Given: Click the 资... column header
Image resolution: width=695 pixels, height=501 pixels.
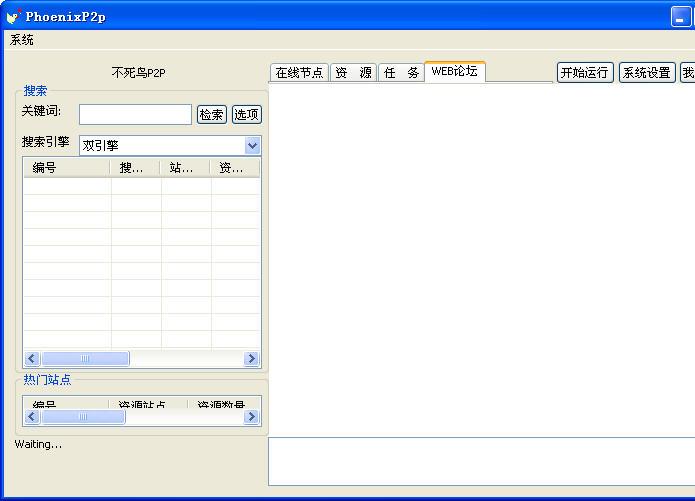Looking at the screenshot, I should (x=235, y=168).
